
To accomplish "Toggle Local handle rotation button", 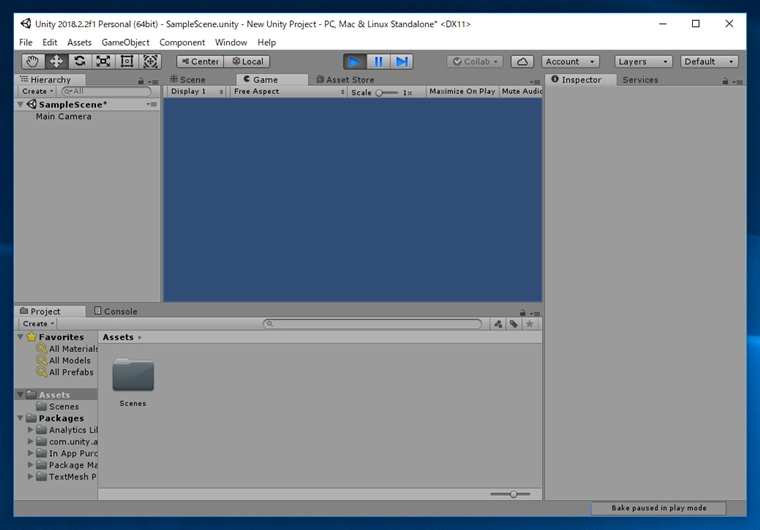I will [x=247, y=62].
